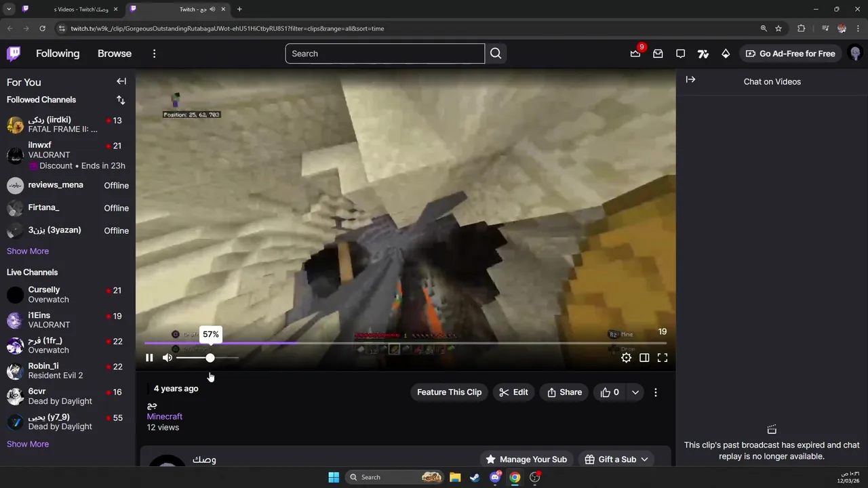Click Go Ad-Free for Free button
The image size is (868, 488).
point(791,54)
